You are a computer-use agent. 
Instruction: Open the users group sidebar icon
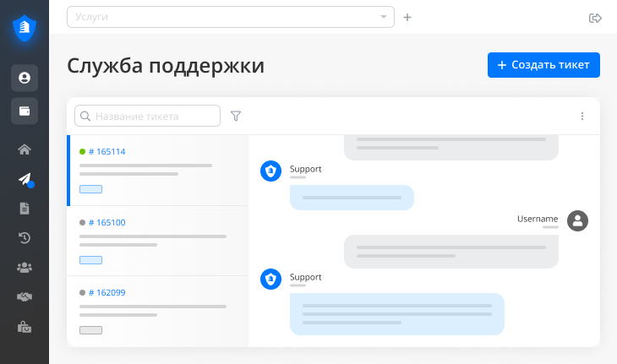[x=25, y=267]
